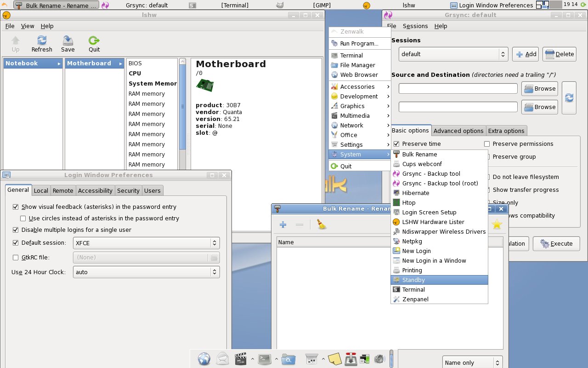Expand the Multimedia submenu
Screen dimensions: 588x368
click(x=360, y=115)
